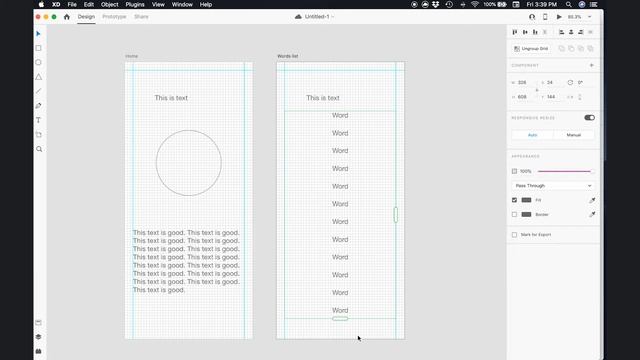Add component with plus icon
Viewport: 640px width, 360px height.
tap(591, 65)
